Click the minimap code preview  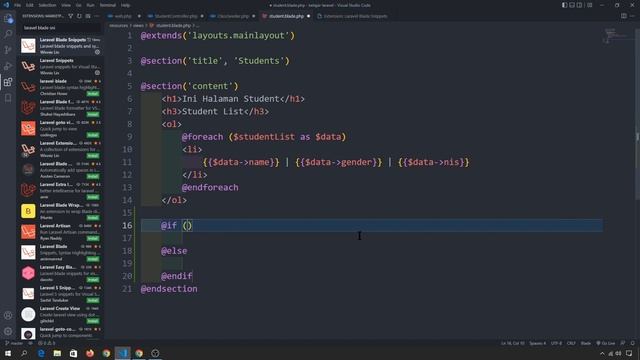616,36
